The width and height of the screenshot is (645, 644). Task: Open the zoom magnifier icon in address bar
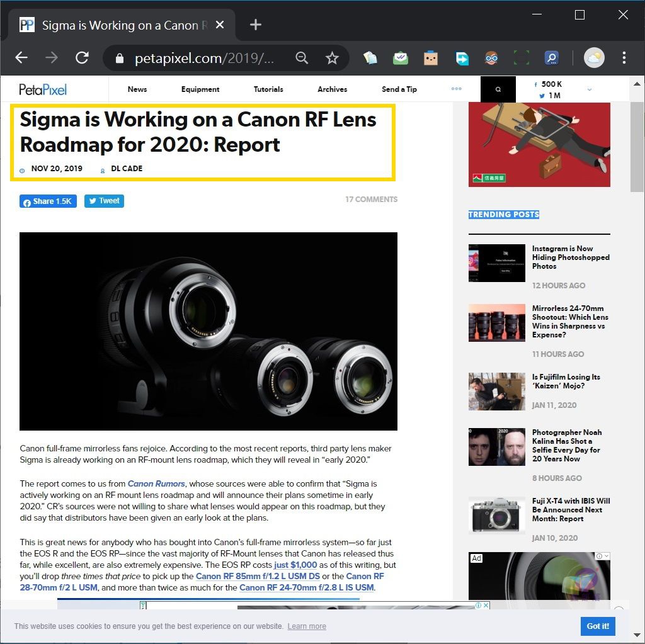pyautogui.click(x=302, y=58)
